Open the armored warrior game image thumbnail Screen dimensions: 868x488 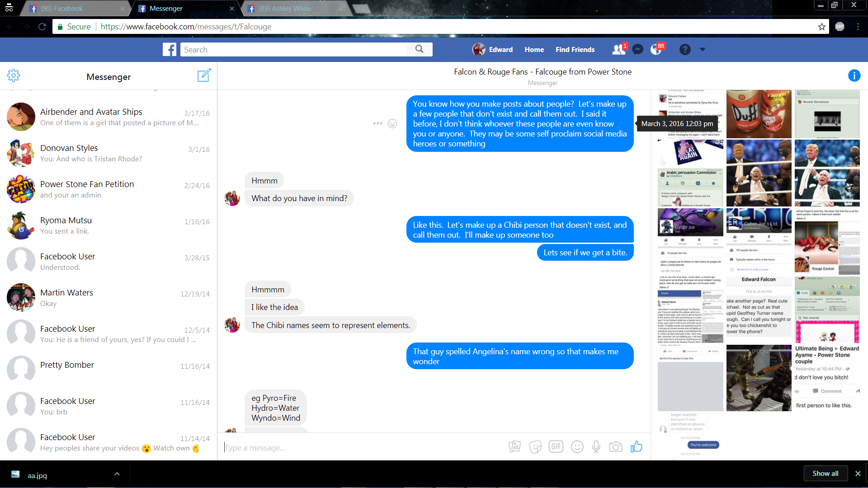[x=759, y=378]
